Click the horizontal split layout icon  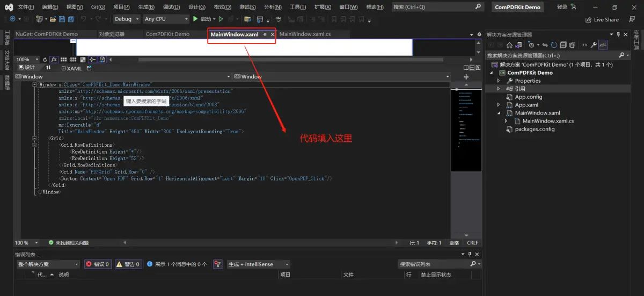tap(472, 68)
